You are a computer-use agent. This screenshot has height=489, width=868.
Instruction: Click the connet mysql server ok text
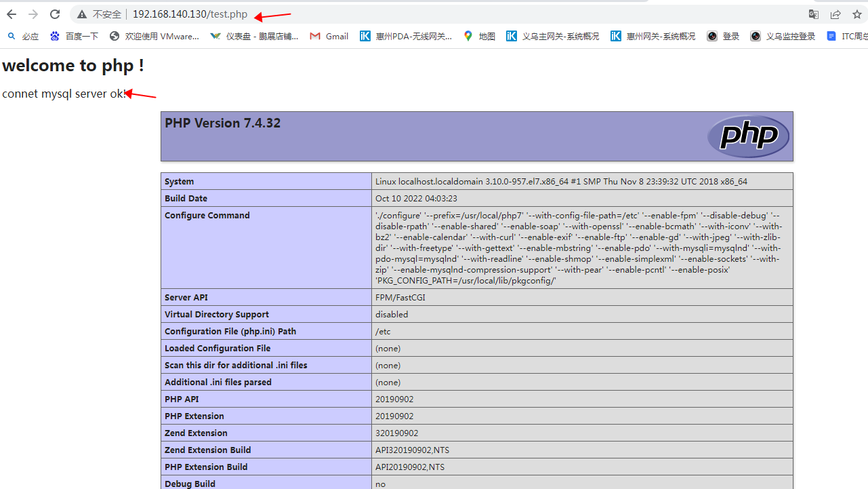[x=64, y=94]
